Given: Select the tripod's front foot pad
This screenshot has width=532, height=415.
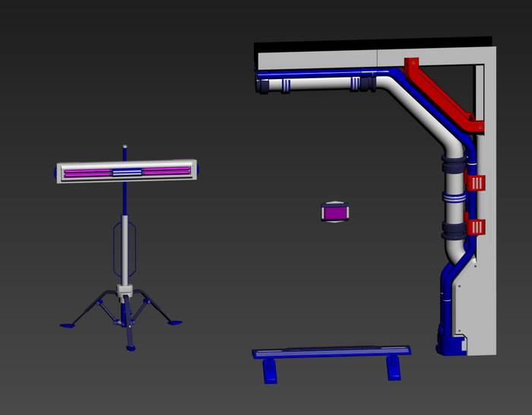Looking at the screenshot, I should (131, 348).
